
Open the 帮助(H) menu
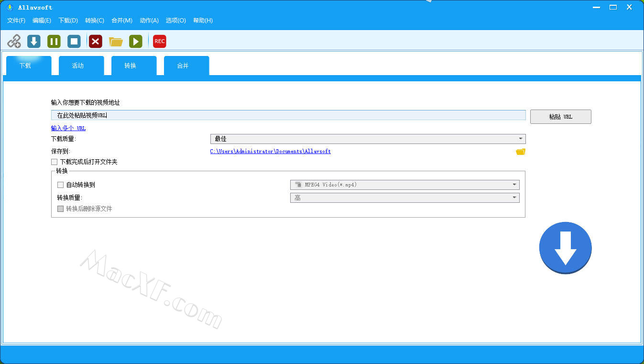(x=203, y=21)
